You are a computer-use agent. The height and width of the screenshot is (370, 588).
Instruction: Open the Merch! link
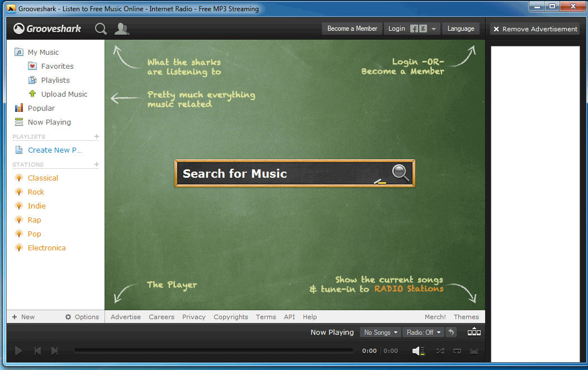point(435,317)
